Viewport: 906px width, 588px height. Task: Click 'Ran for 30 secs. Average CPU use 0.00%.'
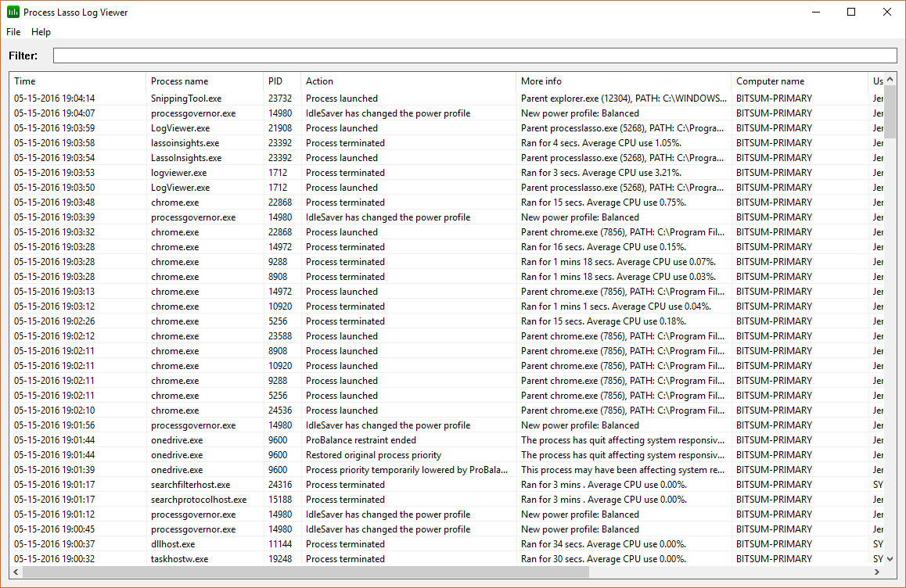tap(603, 559)
